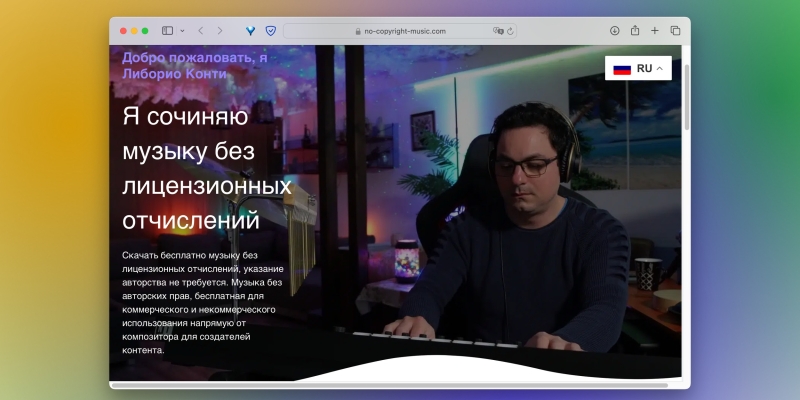Click the greeting text 'Добро пожаловать, я Либорио Конти'
The height and width of the screenshot is (400, 800).
pos(194,65)
